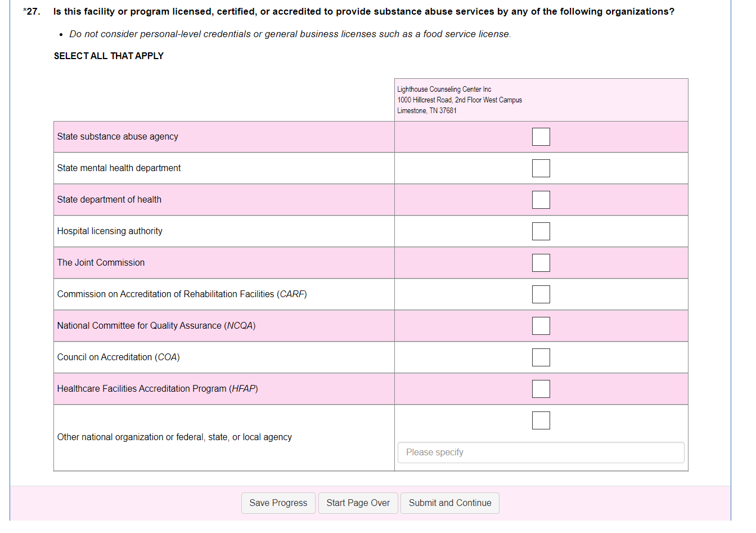
Task: Click the Other national organization label
Action: (174, 437)
